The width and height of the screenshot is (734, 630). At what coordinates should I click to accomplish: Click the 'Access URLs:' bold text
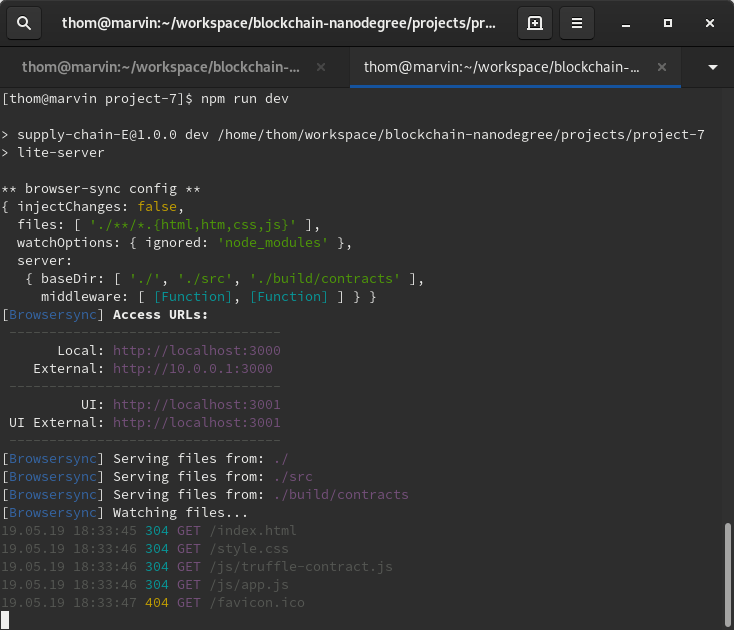160,315
